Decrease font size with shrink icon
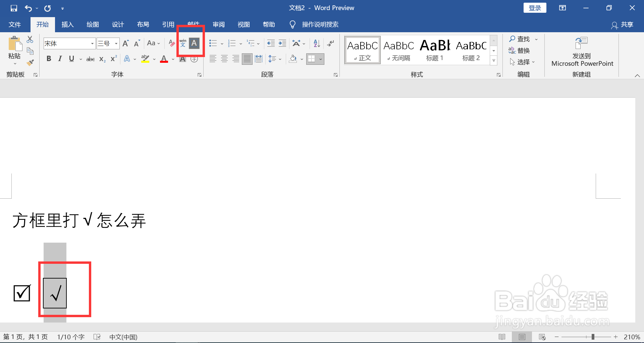The image size is (644, 343). point(137,43)
